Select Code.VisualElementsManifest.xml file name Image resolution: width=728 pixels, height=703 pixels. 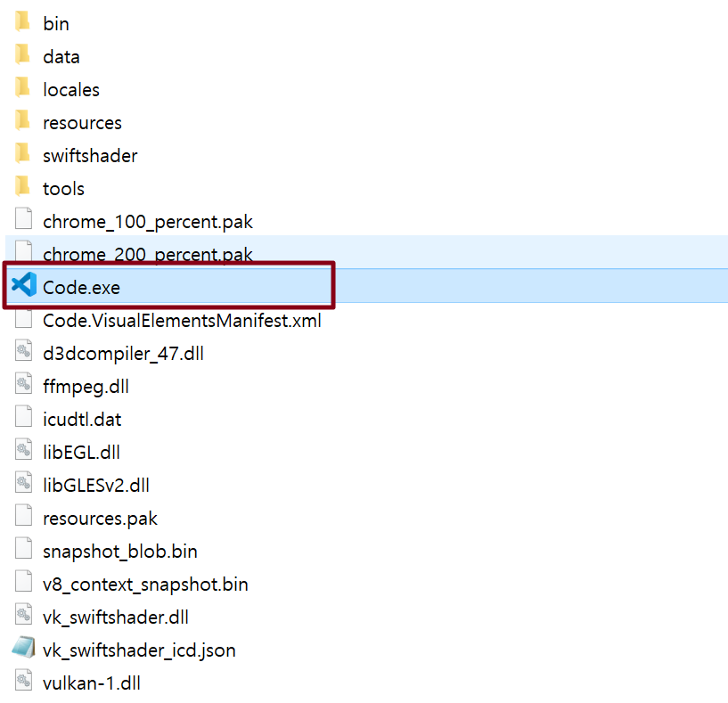tap(182, 321)
